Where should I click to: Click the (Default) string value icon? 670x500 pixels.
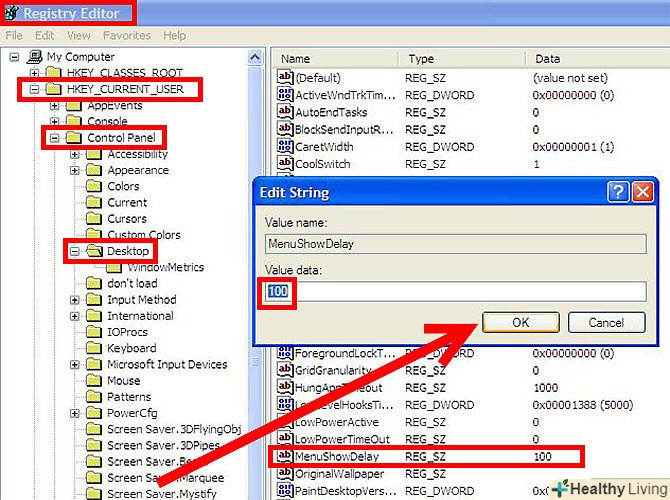click(285, 77)
